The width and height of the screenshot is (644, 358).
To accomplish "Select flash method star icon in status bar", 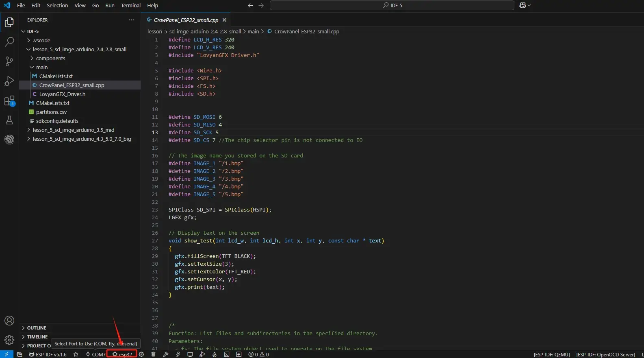I will tap(76, 354).
